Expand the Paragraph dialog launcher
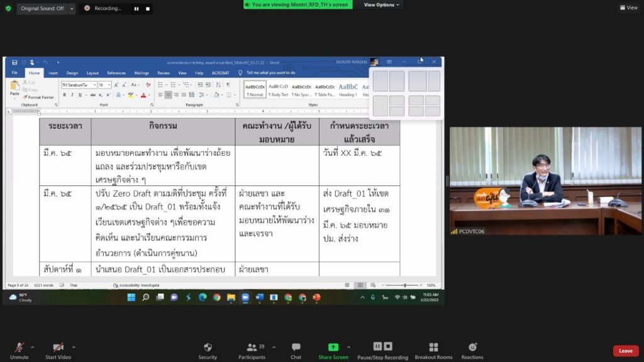644x362 pixels. [x=237, y=105]
